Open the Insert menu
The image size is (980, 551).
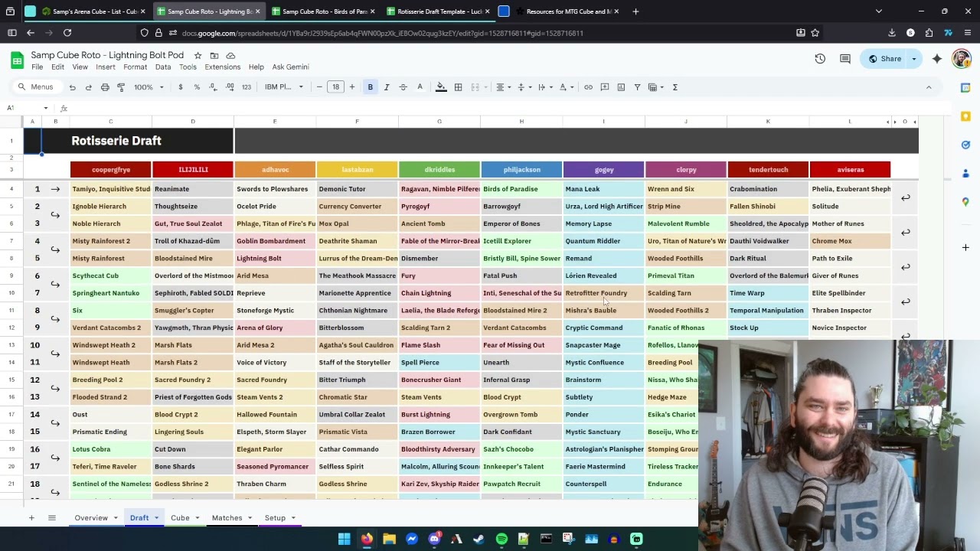[106, 67]
